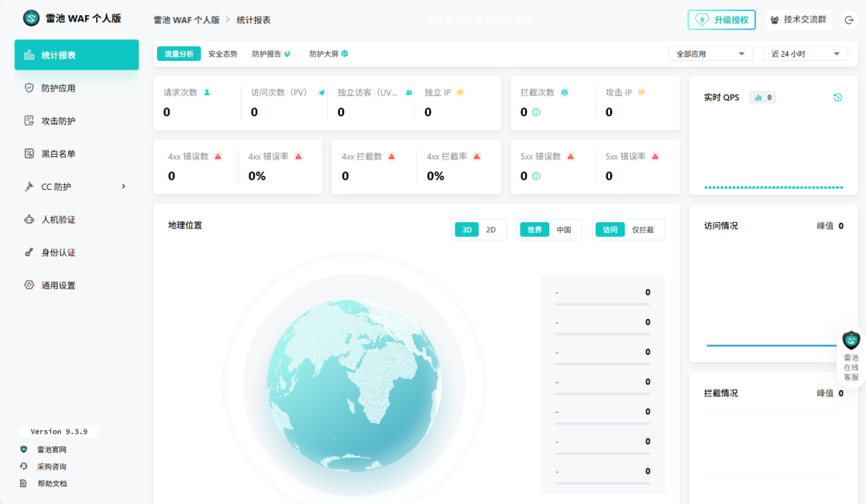Viewport: 866px width, 504px height.
Task: Open the 采购咨询 link
Action: click(51, 466)
